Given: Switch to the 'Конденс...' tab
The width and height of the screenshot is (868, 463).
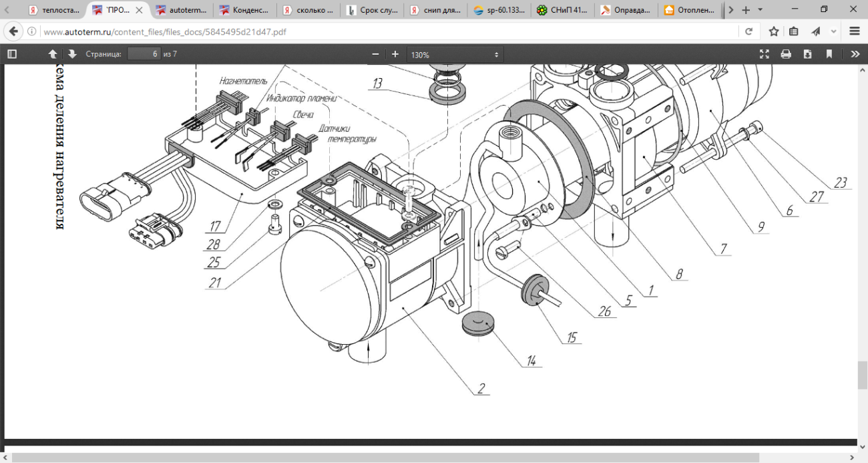Looking at the screenshot, I should click(246, 10).
